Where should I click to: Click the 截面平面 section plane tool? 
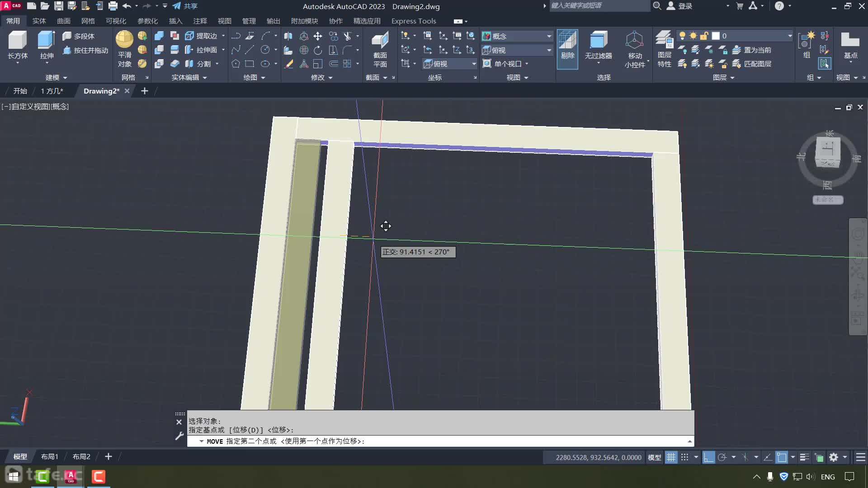[x=380, y=49]
